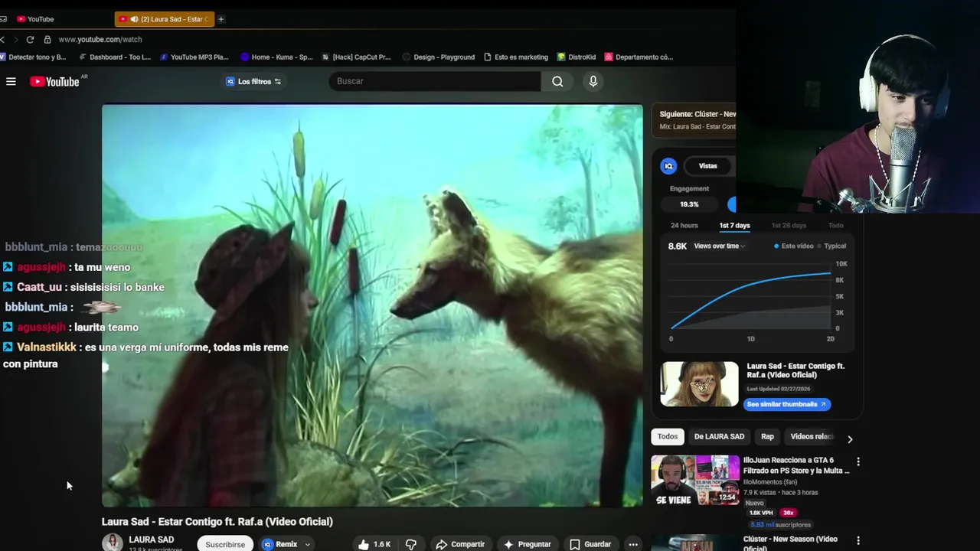Open Esto es marketing bookmark
This screenshot has height=551, width=980.
pos(516,57)
